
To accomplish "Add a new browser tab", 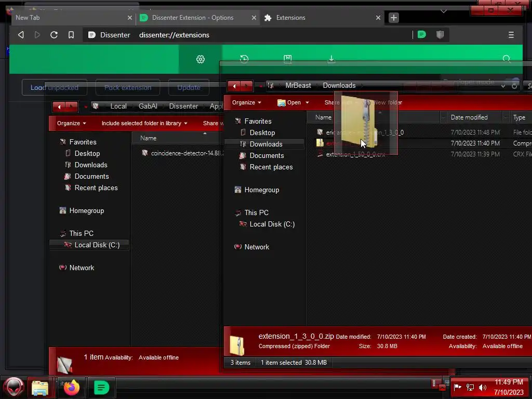I will [394, 18].
